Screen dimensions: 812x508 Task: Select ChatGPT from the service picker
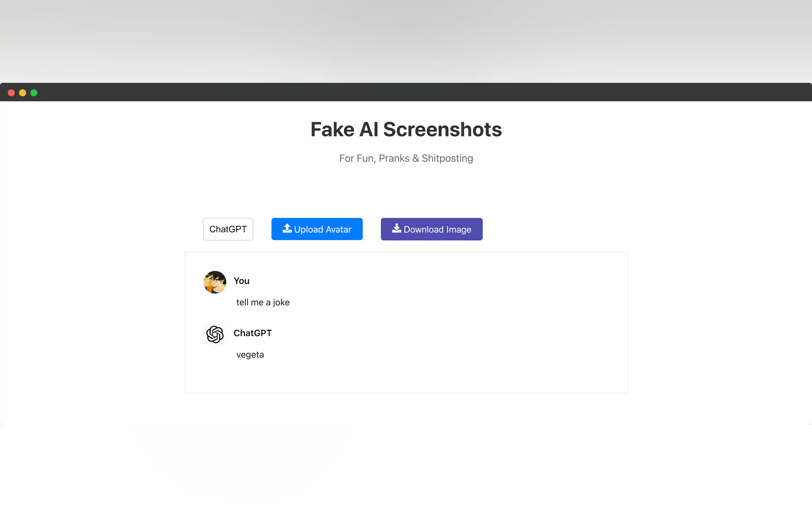[x=228, y=229]
